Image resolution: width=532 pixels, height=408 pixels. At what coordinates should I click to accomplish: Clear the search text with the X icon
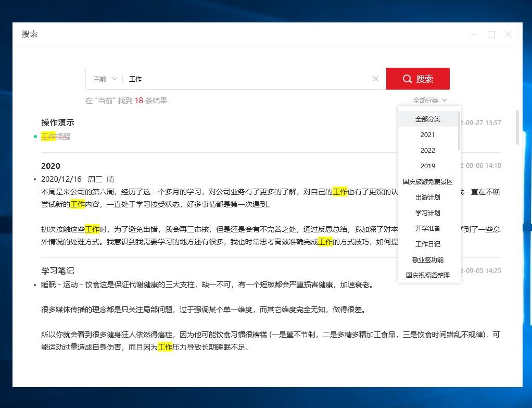pyautogui.click(x=376, y=79)
